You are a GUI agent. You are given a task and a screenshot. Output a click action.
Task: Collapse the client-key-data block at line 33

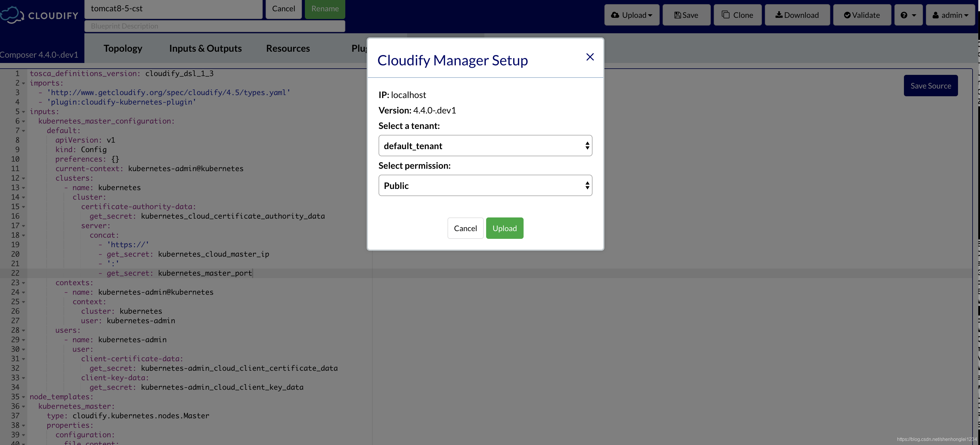pyautogui.click(x=23, y=378)
